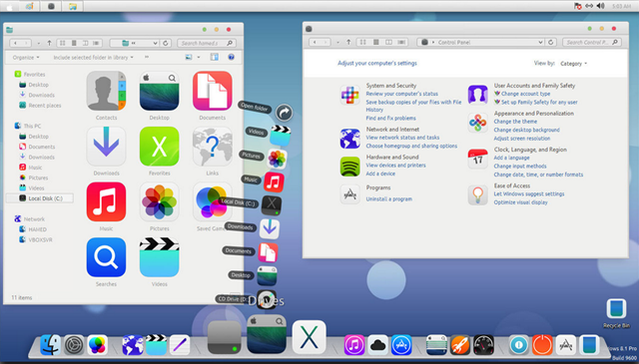Launch Finder from the dock

point(51,345)
